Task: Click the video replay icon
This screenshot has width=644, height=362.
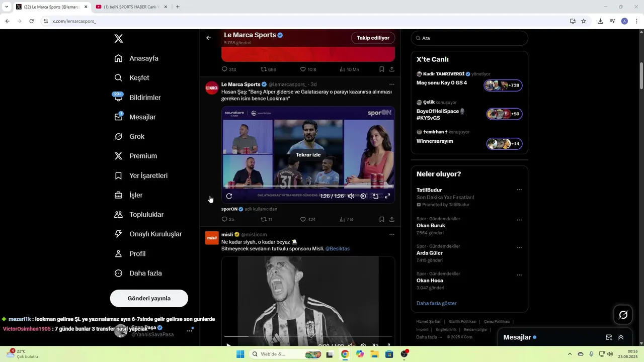Action: (x=229, y=196)
